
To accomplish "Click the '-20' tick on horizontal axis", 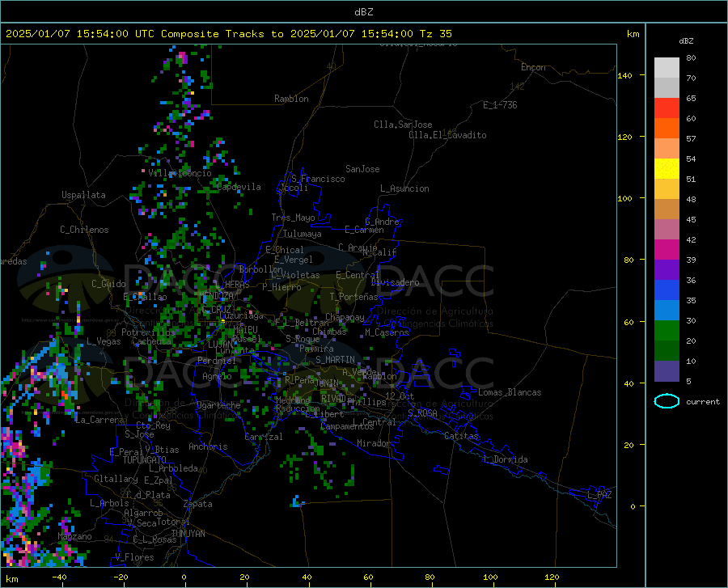I will pos(121,577).
